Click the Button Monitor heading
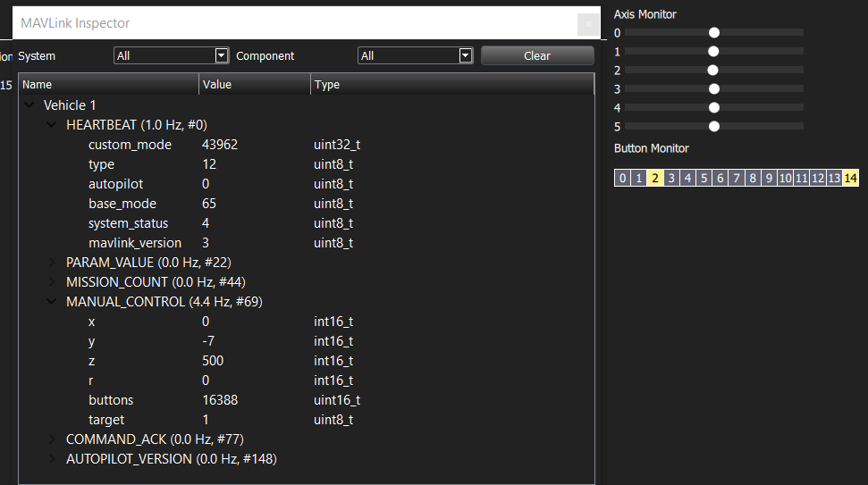 coord(651,148)
